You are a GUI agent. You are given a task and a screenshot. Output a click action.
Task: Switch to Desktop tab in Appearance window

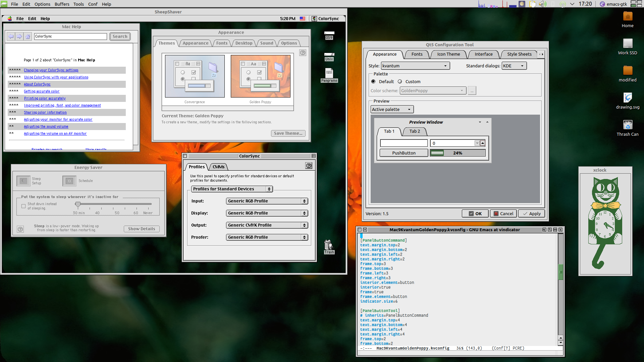pos(244,43)
